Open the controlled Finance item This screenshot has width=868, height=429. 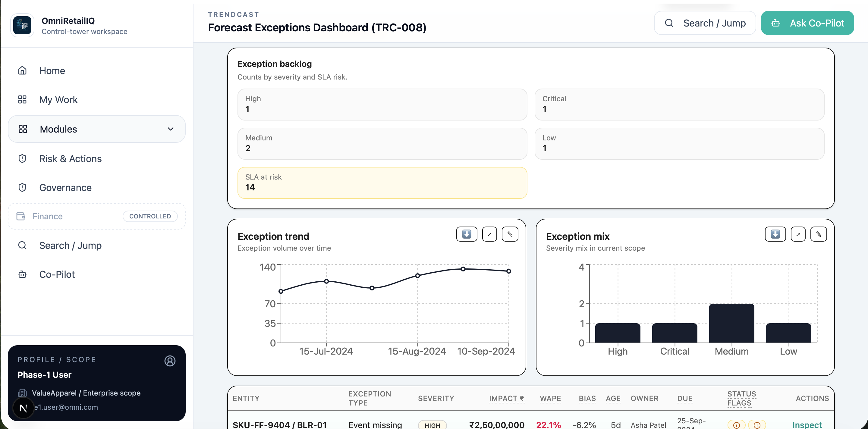[97, 216]
